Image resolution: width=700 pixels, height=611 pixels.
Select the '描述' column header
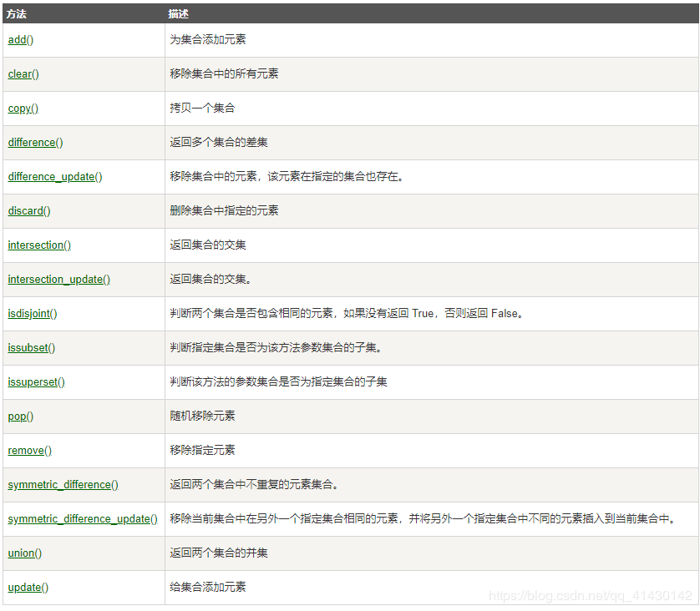coord(178,14)
